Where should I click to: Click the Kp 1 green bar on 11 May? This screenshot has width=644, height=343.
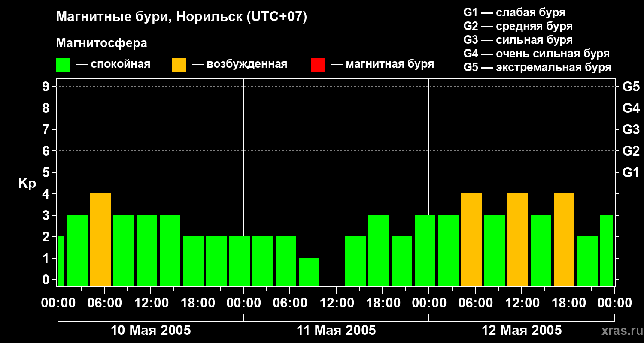(309, 272)
